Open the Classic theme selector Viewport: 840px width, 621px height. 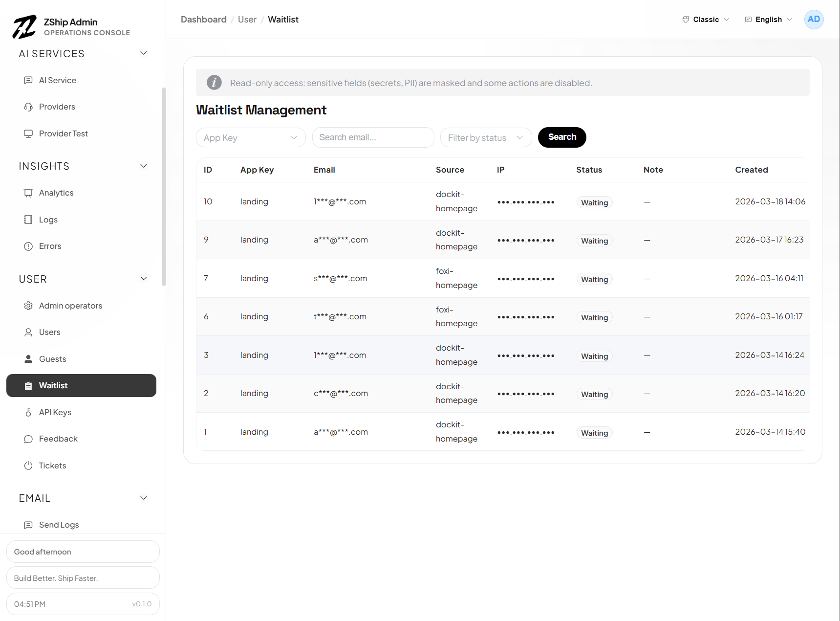706,20
